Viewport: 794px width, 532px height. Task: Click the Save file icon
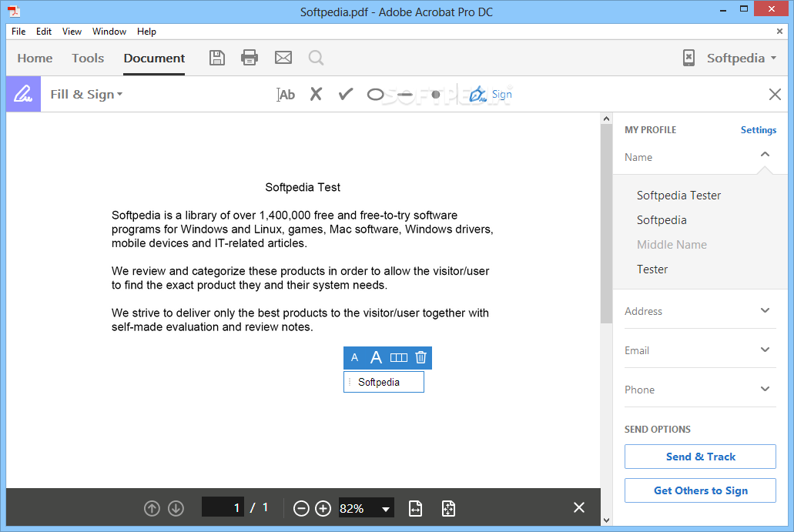coord(216,58)
